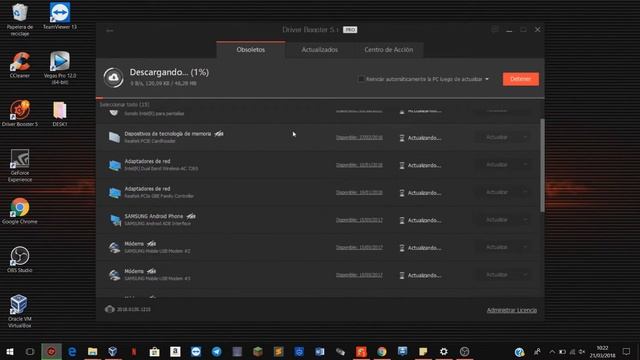Expand Actualizar dropdown arrow for Dispositivos de tecnología de memoria

525,138
